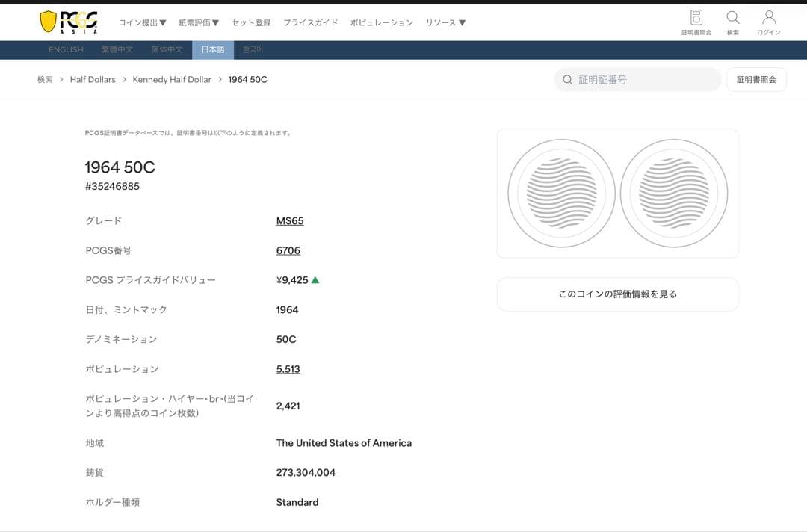The height and width of the screenshot is (532, 807).
Task: Open the ポピュレーション menu item
Action: pyautogui.click(x=381, y=22)
